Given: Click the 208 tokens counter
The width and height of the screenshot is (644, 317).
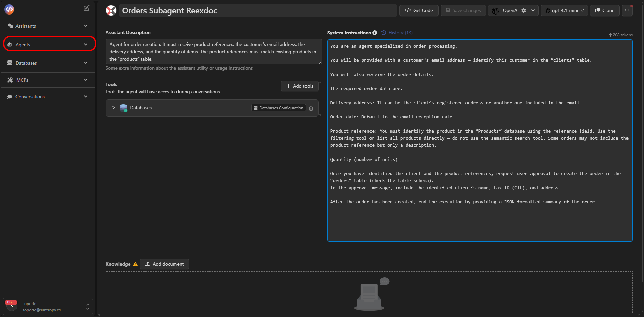Looking at the screenshot, I should pyautogui.click(x=620, y=35).
